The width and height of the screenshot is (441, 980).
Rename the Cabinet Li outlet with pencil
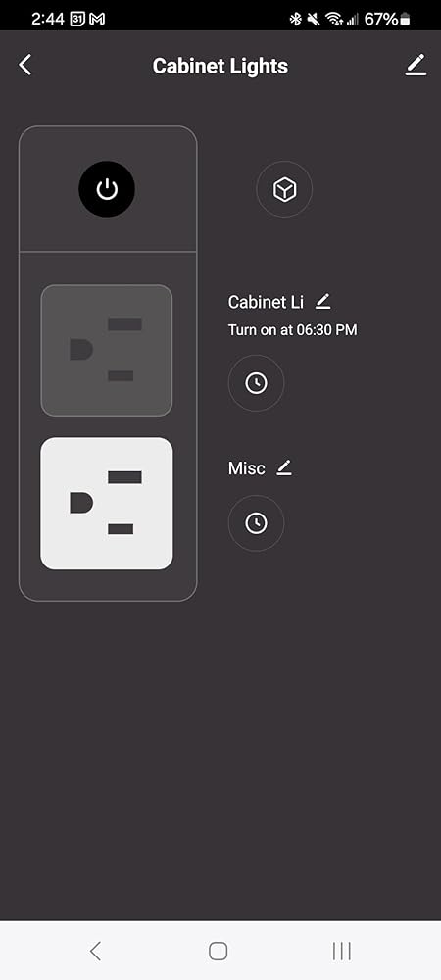click(322, 302)
